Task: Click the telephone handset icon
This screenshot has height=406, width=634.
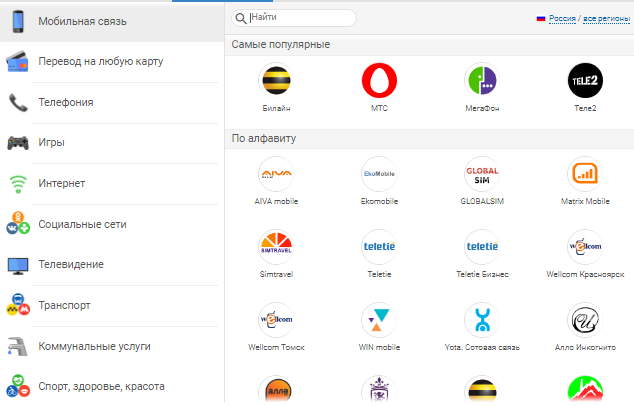Action: [18, 103]
